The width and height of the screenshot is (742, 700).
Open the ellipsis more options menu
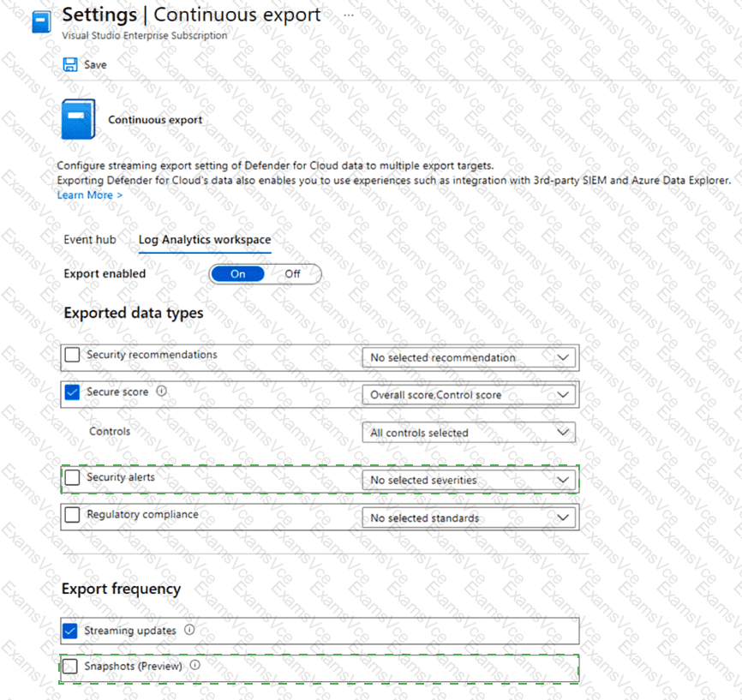pyautogui.click(x=348, y=15)
